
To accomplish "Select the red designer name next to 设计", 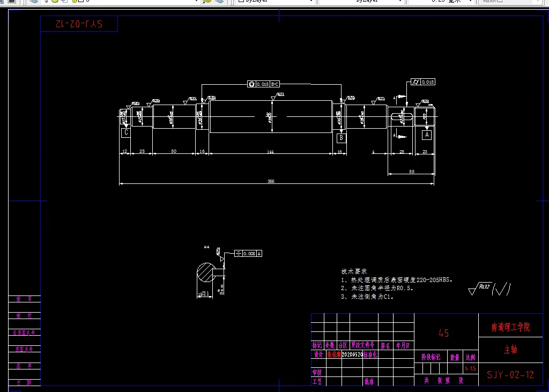I will point(333,354).
